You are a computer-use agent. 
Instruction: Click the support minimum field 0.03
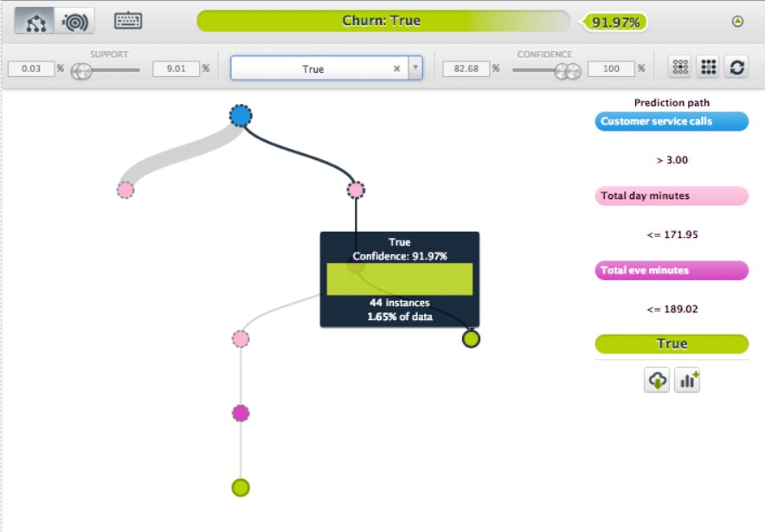[30, 68]
